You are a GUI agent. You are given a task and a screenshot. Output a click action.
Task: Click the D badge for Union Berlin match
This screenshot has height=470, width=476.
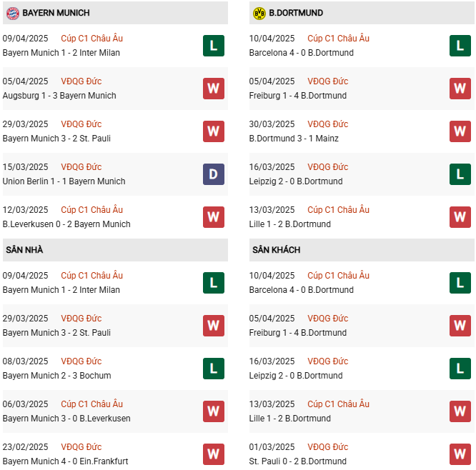(x=213, y=174)
